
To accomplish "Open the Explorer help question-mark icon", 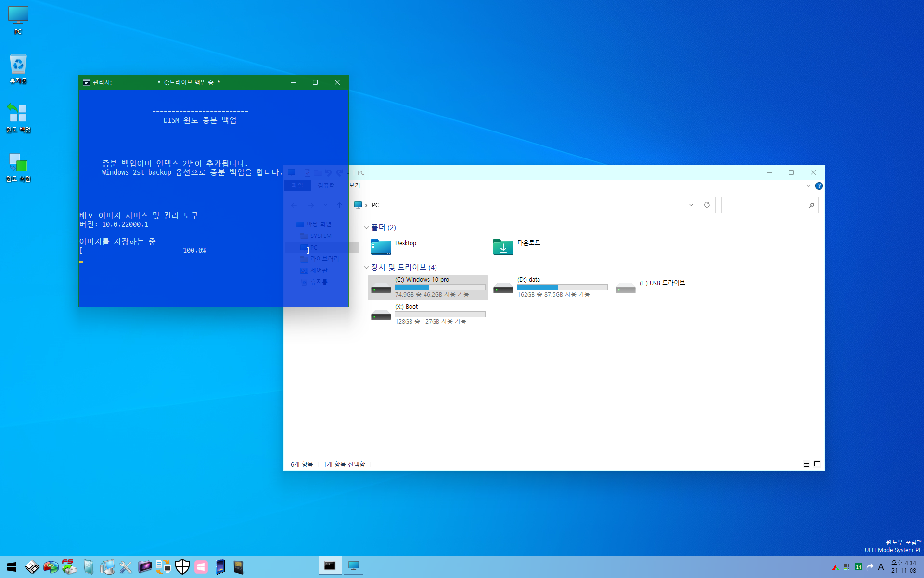I will [819, 186].
